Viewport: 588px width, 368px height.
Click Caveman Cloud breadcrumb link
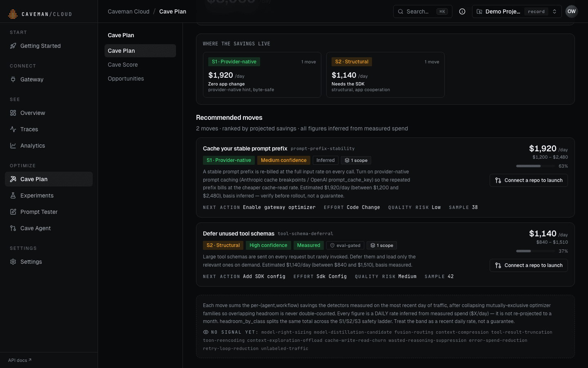click(129, 11)
